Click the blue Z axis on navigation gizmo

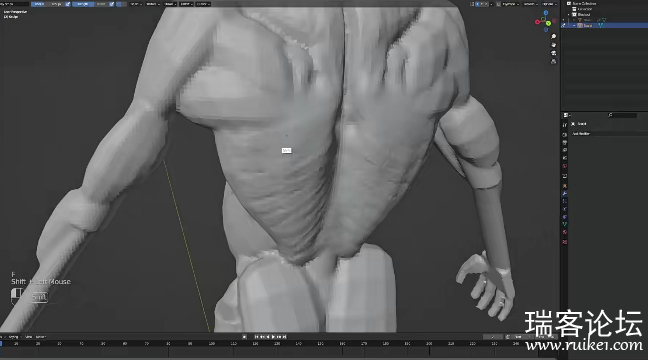[x=546, y=12]
